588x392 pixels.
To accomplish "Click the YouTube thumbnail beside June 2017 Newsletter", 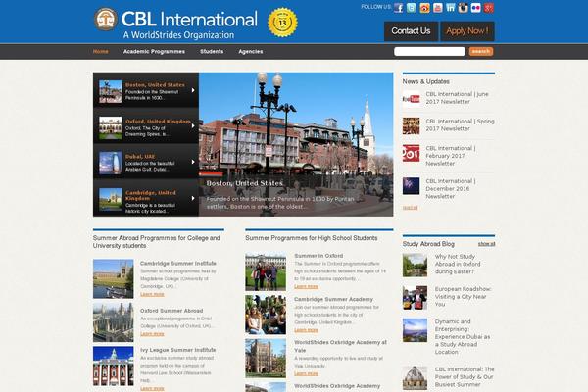I will pyautogui.click(x=411, y=99).
